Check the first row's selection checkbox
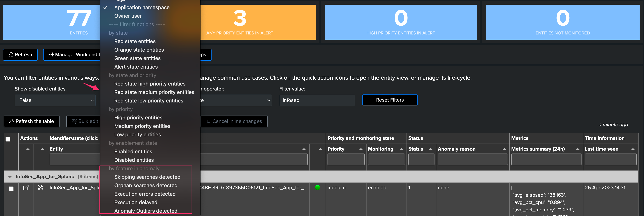644x216 pixels. tap(11, 189)
